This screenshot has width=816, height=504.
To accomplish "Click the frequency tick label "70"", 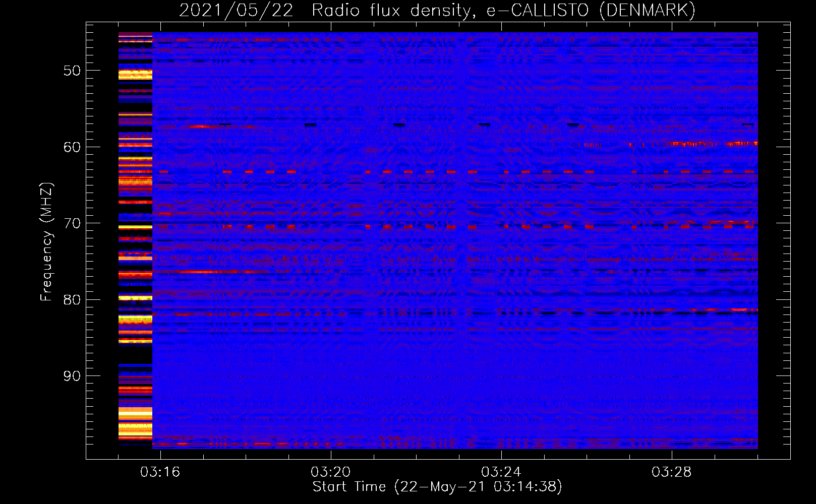I will pyautogui.click(x=72, y=223).
